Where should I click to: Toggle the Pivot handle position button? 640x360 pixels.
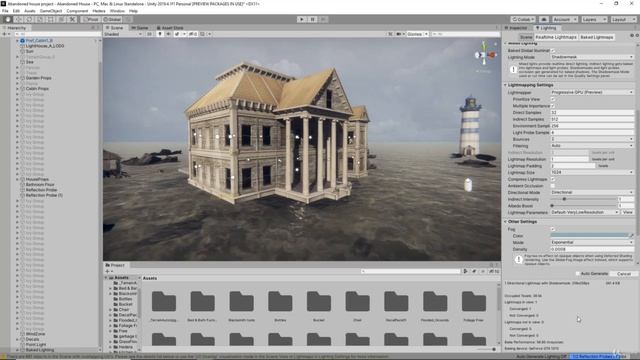coord(91,19)
